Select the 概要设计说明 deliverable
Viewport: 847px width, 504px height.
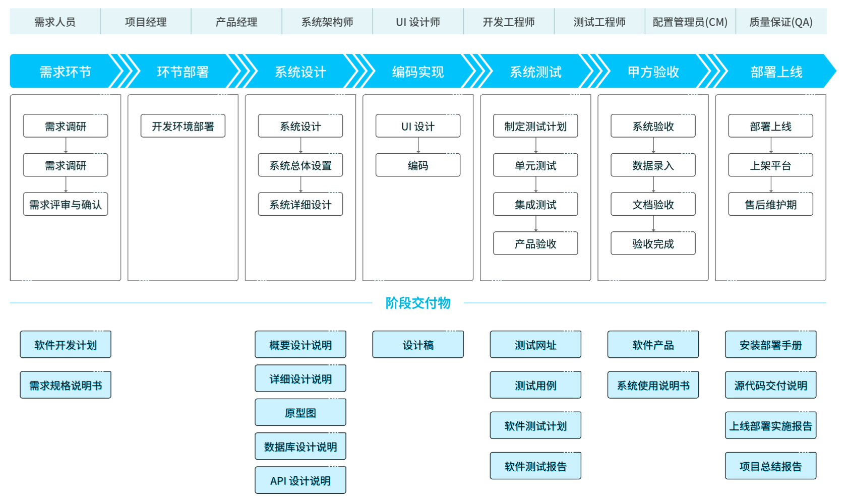pos(300,345)
